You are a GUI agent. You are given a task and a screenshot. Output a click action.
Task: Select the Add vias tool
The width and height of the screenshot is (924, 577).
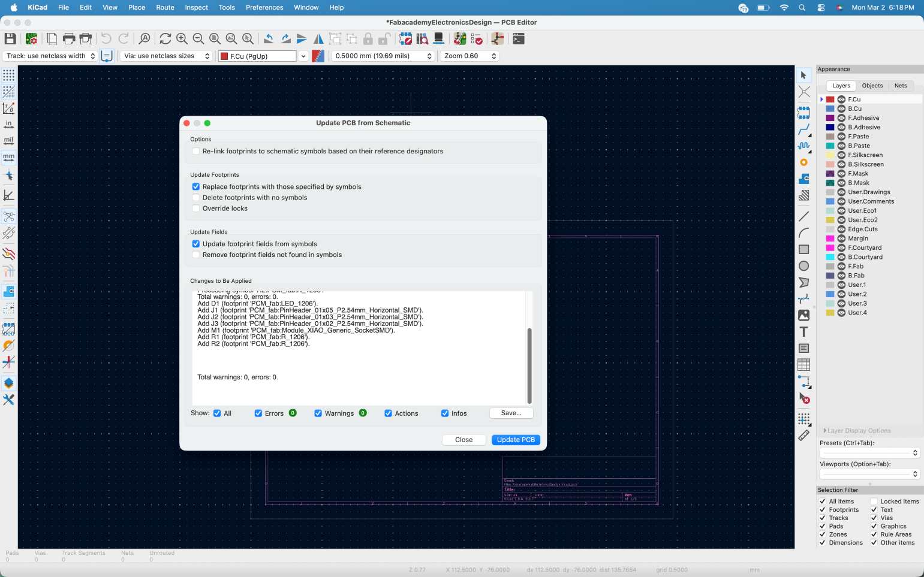pos(803,162)
